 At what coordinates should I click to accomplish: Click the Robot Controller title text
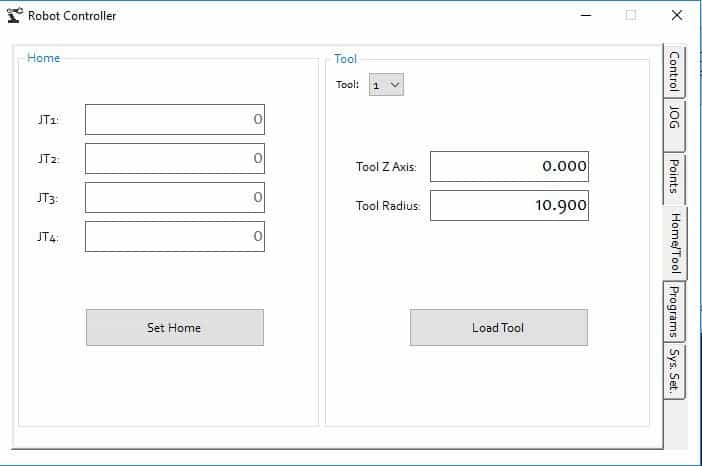tap(72, 16)
